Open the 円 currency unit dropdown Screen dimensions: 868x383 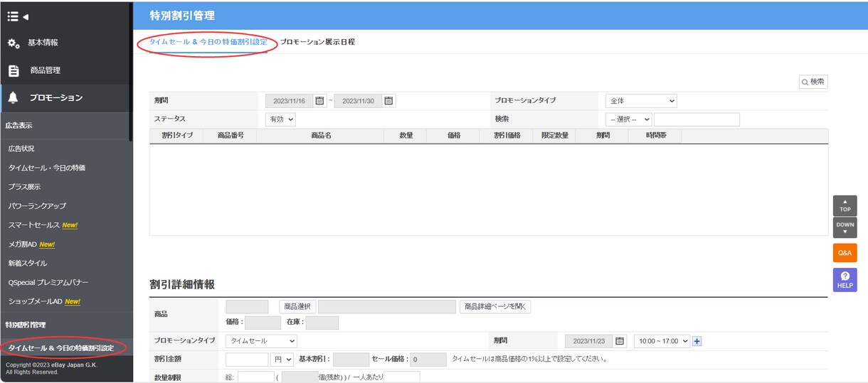pyautogui.click(x=282, y=359)
